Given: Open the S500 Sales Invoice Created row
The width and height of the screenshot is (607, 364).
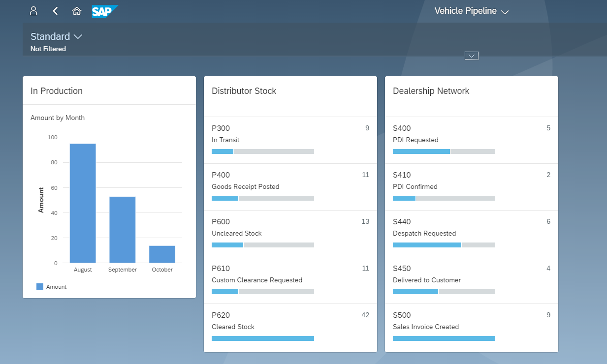Looking at the screenshot, I should tap(472, 328).
